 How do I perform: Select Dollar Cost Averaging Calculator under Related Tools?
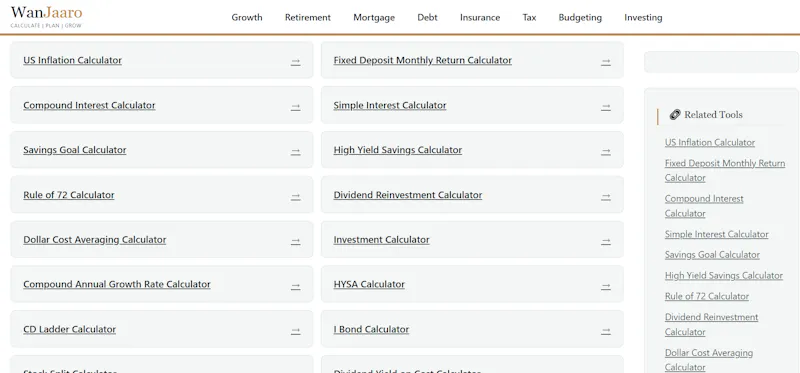709,360
